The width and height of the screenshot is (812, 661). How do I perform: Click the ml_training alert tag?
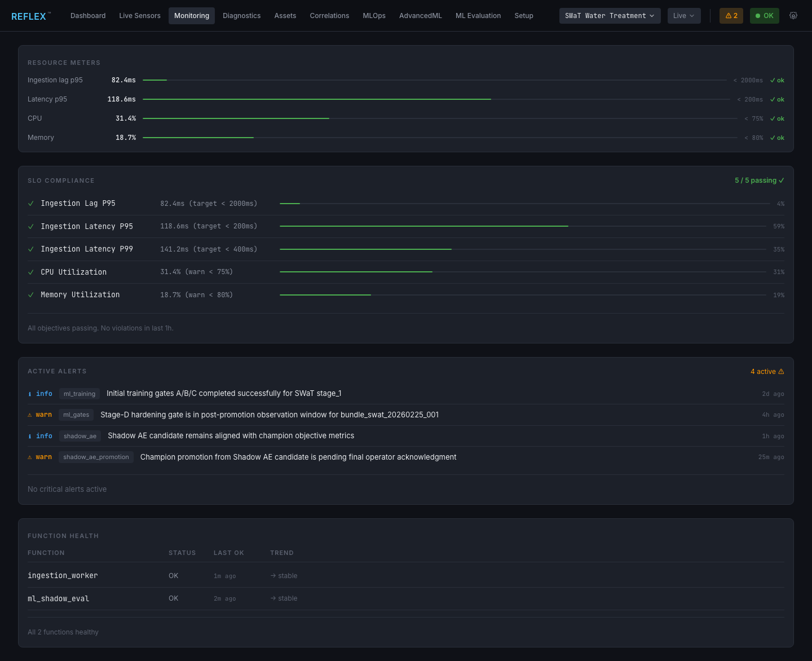pos(80,394)
